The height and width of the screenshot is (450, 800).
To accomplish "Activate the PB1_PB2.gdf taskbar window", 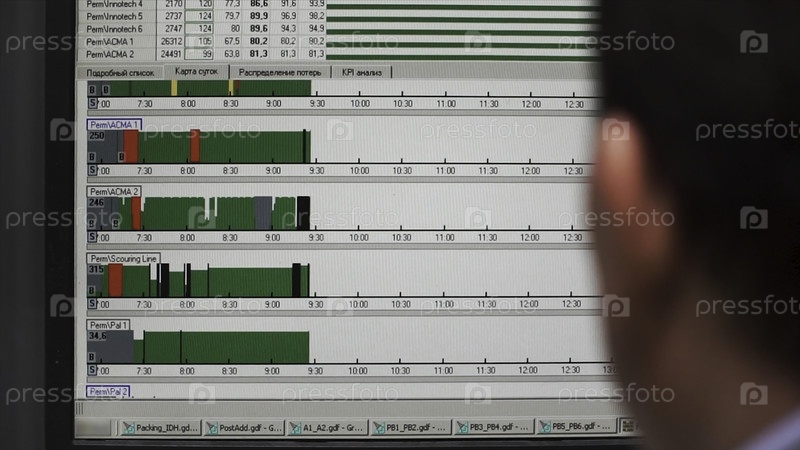I will [410, 427].
